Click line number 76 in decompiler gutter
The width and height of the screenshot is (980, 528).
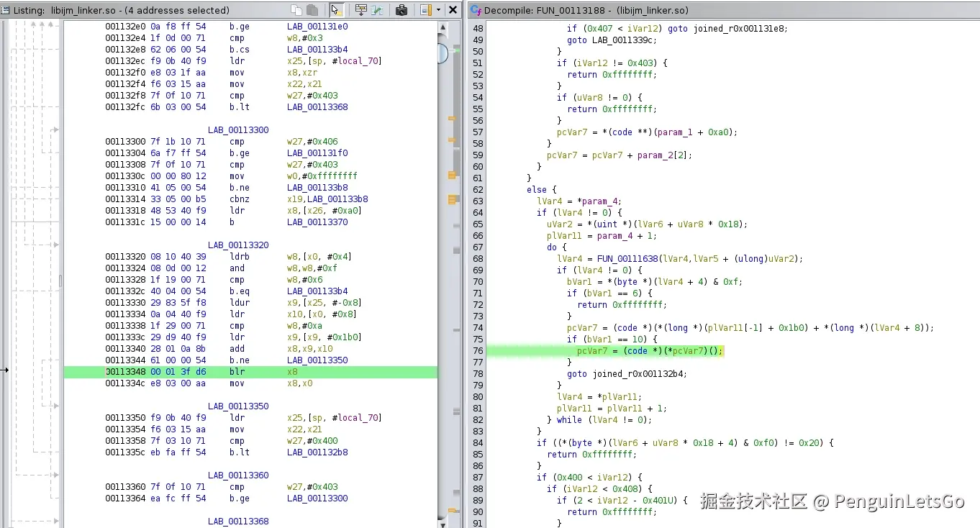pos(478,351)
